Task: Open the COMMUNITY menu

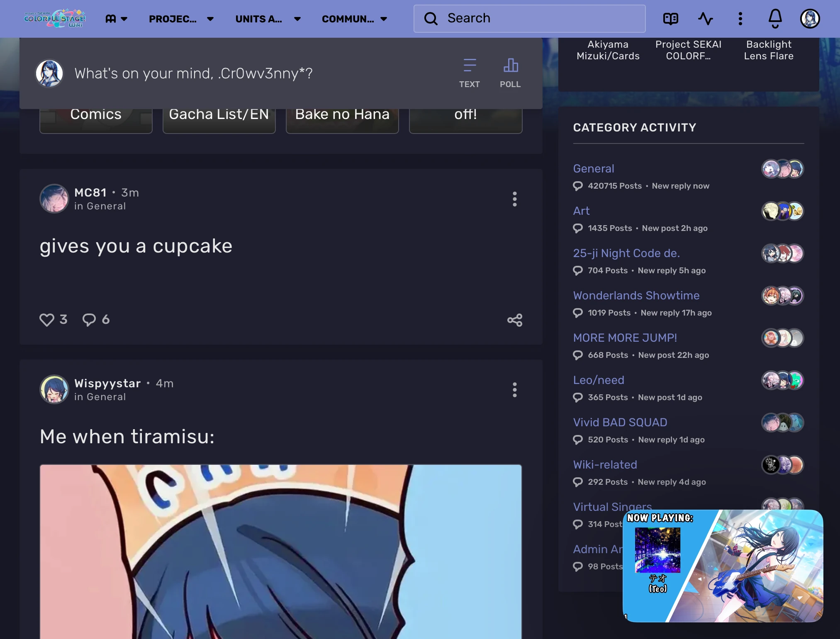Action: click(x=354, y=19)
